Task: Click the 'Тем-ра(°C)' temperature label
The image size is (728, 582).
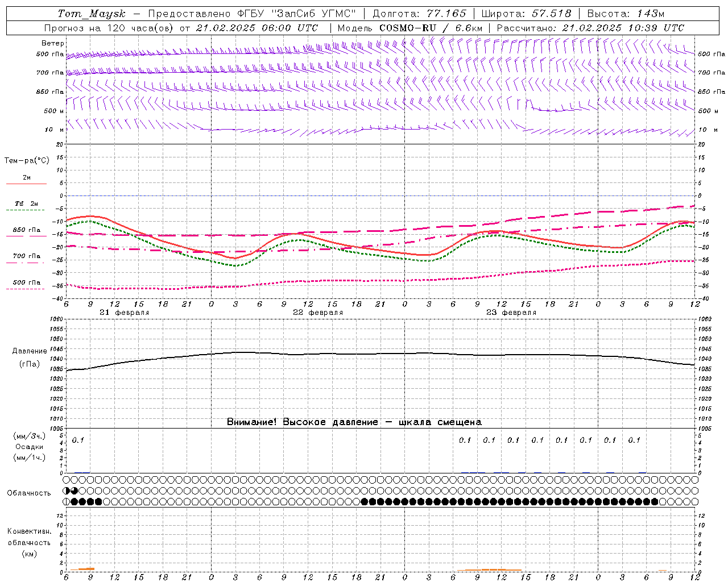Action: click(x=27, y=161)
